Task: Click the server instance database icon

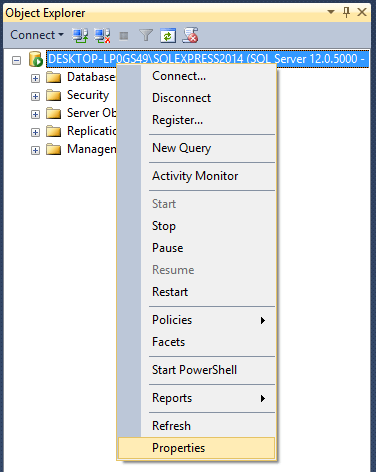Action: point(36,59)
